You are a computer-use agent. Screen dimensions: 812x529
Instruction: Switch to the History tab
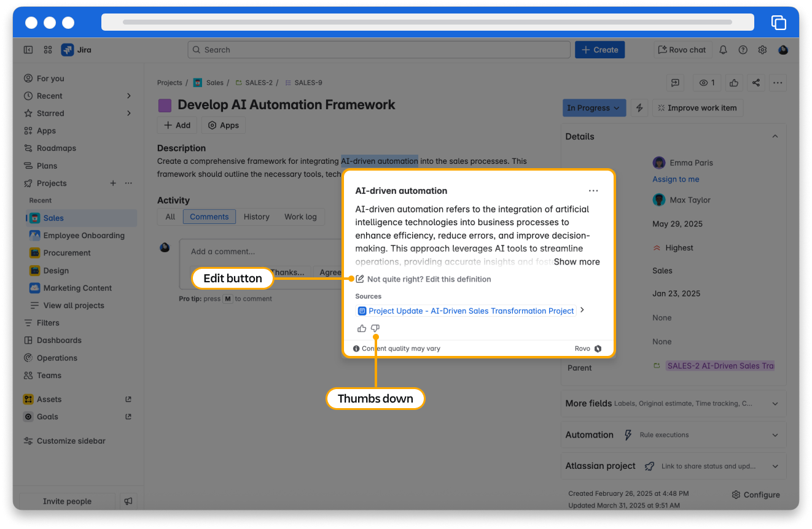(x=256, y=217)
